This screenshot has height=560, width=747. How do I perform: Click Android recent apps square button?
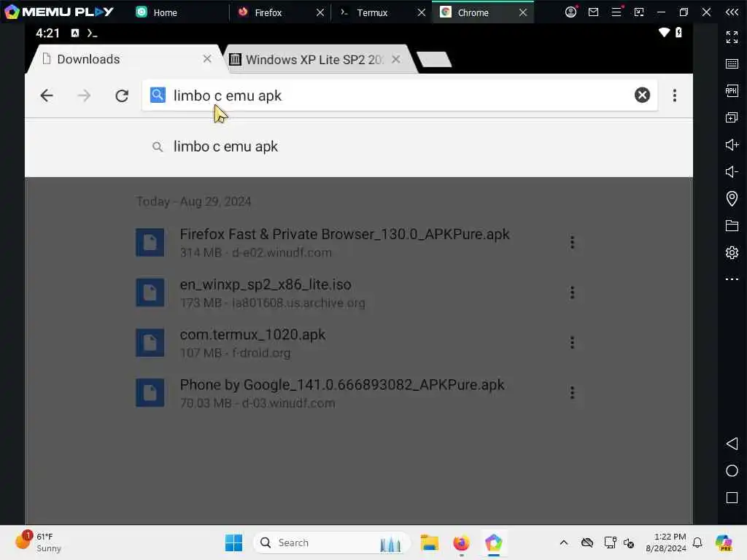click(732, 497)
